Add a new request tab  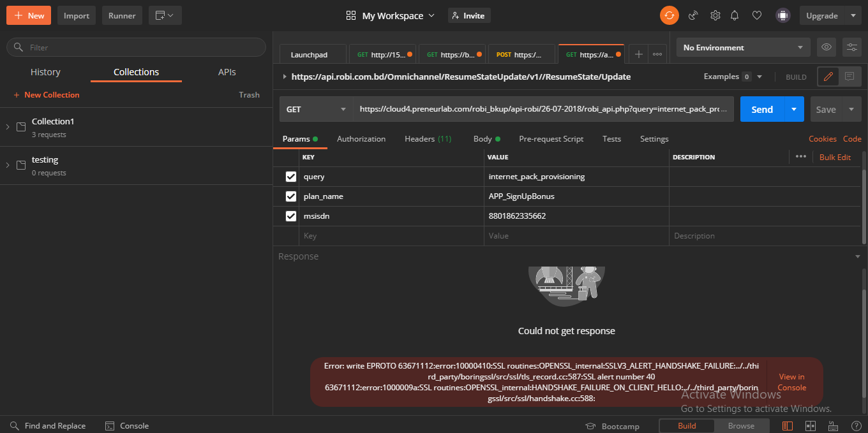click(x=638, y=54)
